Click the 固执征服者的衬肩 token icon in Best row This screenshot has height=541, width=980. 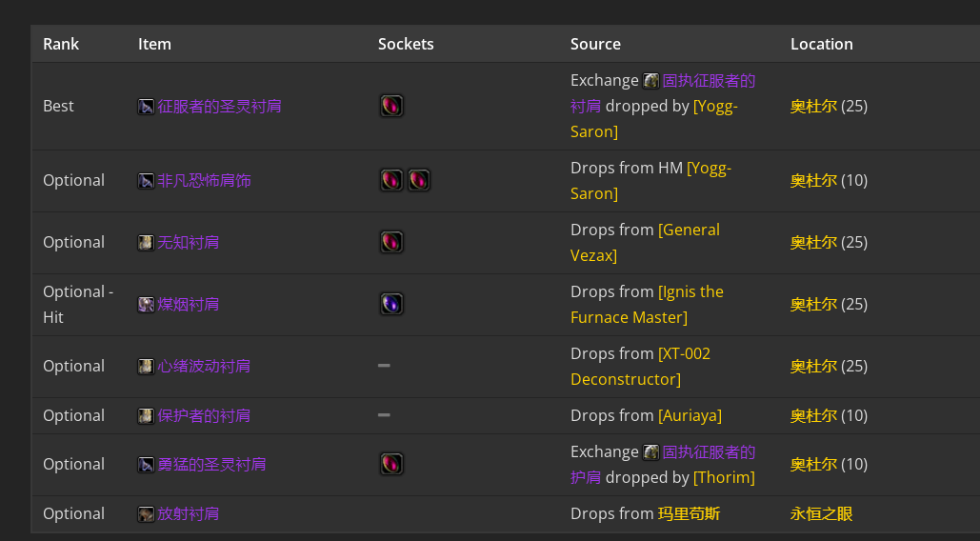[x=651, y=81]
